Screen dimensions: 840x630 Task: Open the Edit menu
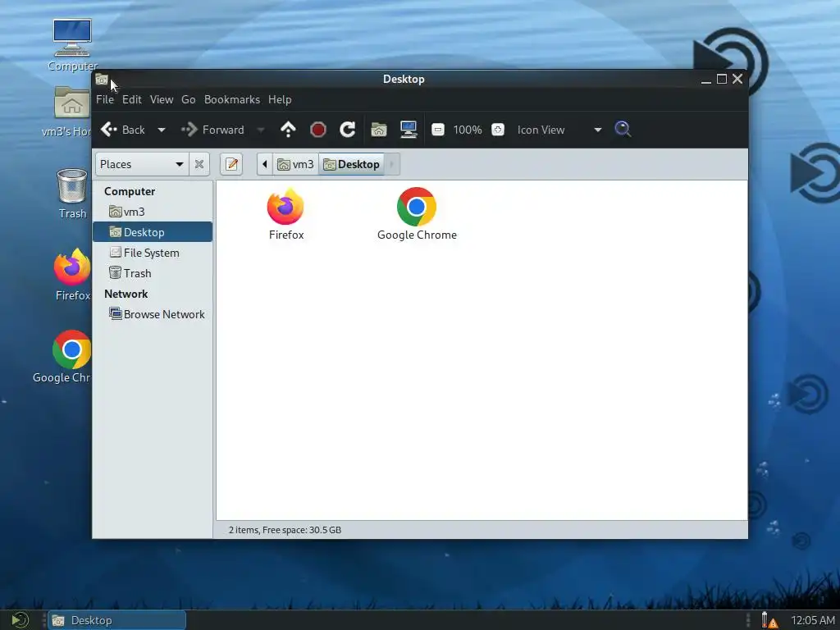pos(132,99)
